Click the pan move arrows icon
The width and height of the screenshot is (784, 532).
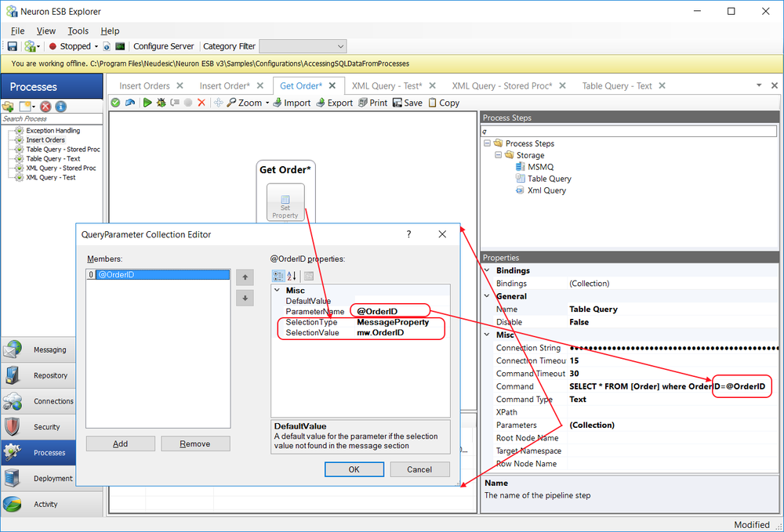[219, 103]
